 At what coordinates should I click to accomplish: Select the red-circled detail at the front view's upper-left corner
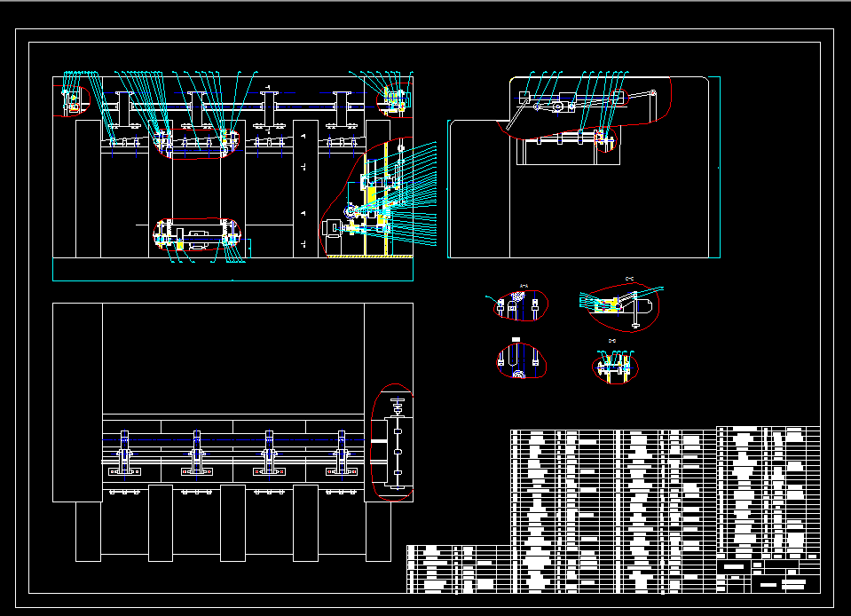(x=72, y=101)
